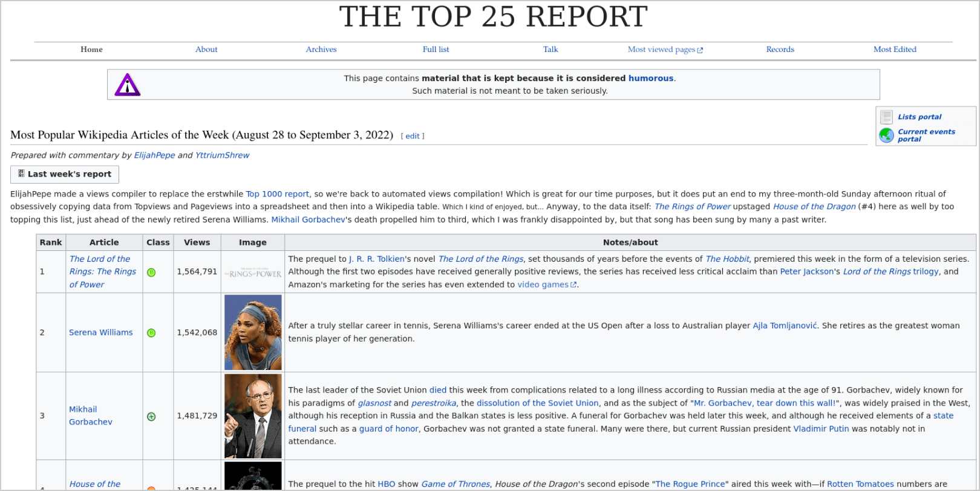Click the Notes/about column header
980x491 pixels.
[x=630, y=242]
